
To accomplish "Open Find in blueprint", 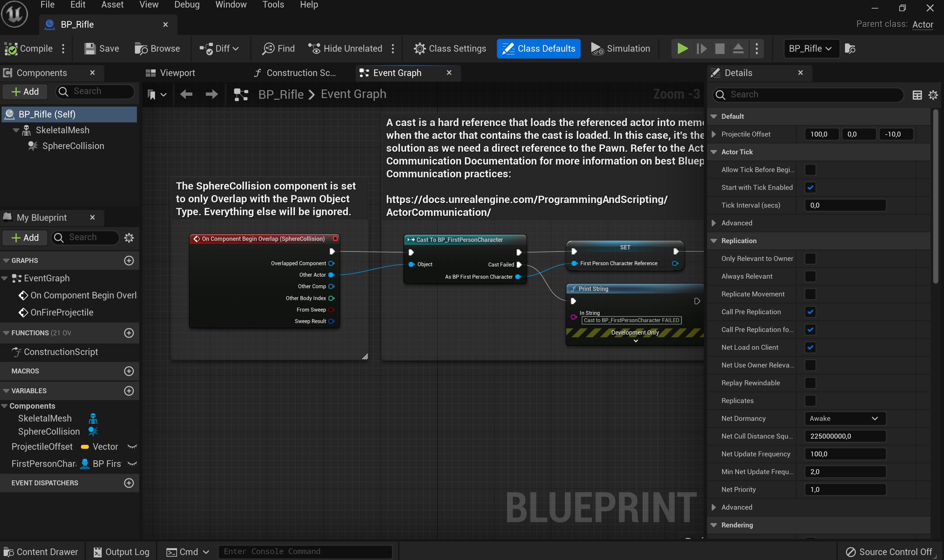I will (x=278, y=49).
